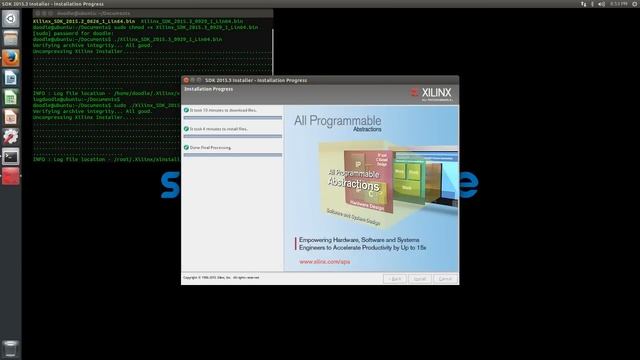Click the SDK installer window title bar
The width and height of the screenshot is (640, 360).
pyautogui.click(x=320, y=80)
